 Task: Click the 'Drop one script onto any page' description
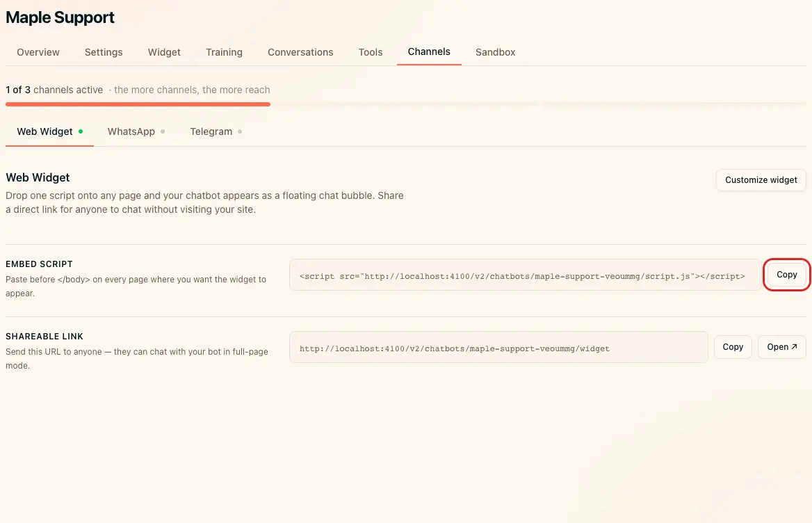point(204,202)
